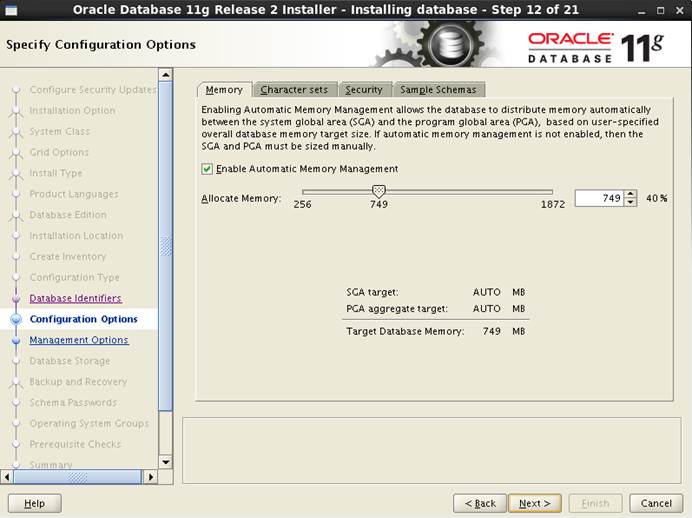Screen dimensions: 692x518
Task: Click the Database Identifiers step bullet icon
Action: pyautogui.click(x=16, y=299)
